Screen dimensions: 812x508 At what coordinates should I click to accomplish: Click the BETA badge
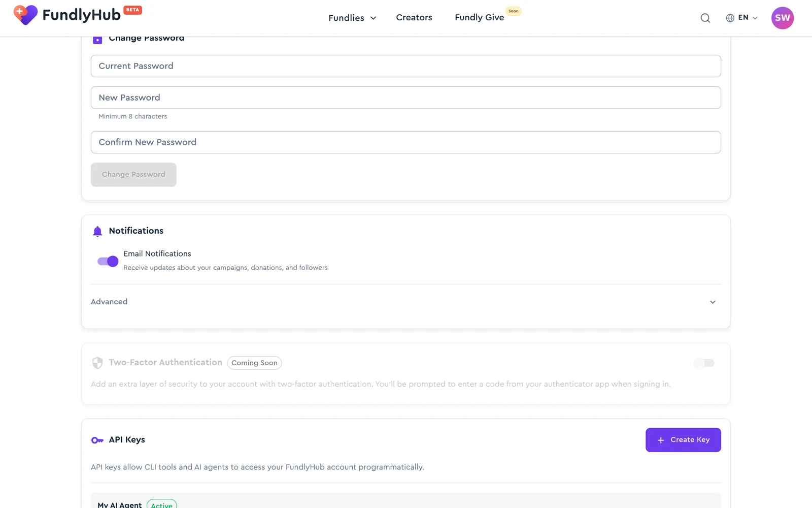[132, 10]
